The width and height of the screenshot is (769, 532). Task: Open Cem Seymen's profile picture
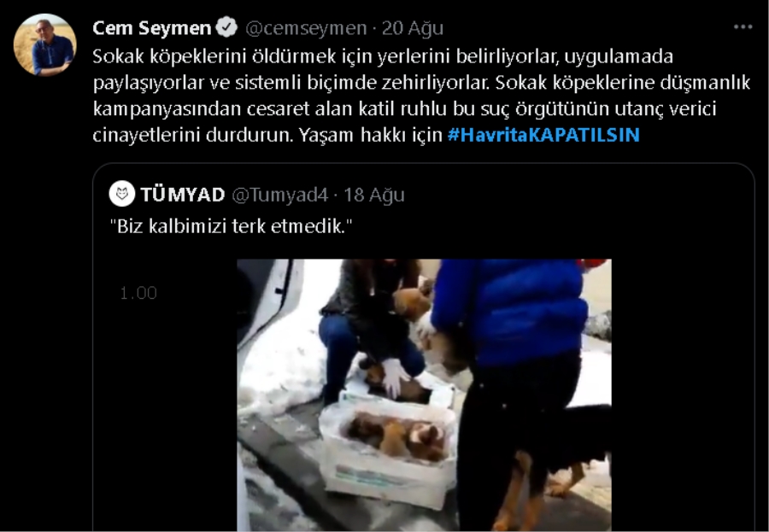[x=44, y=44]
